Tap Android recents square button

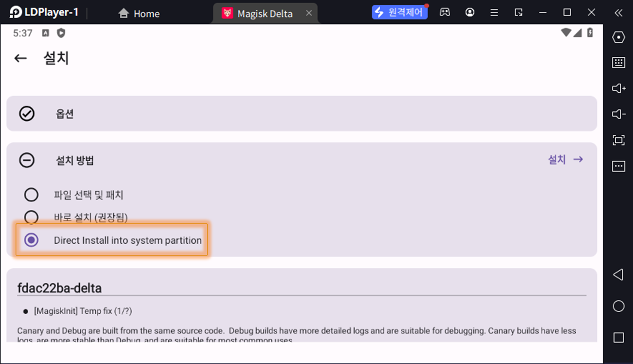click(618, 338)
